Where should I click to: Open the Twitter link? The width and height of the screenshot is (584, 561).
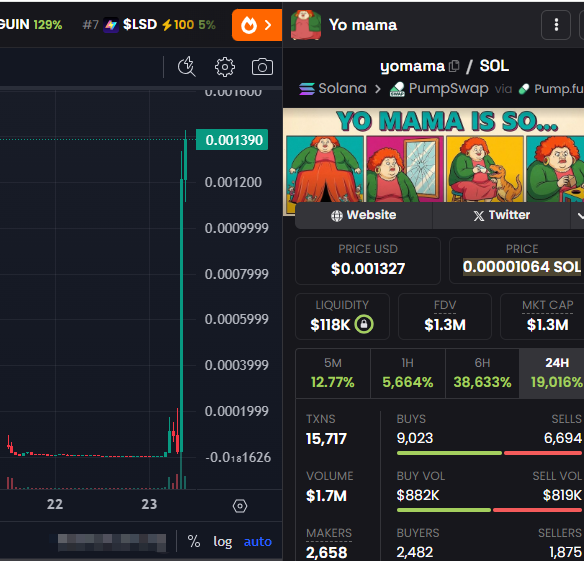(501, 215)
